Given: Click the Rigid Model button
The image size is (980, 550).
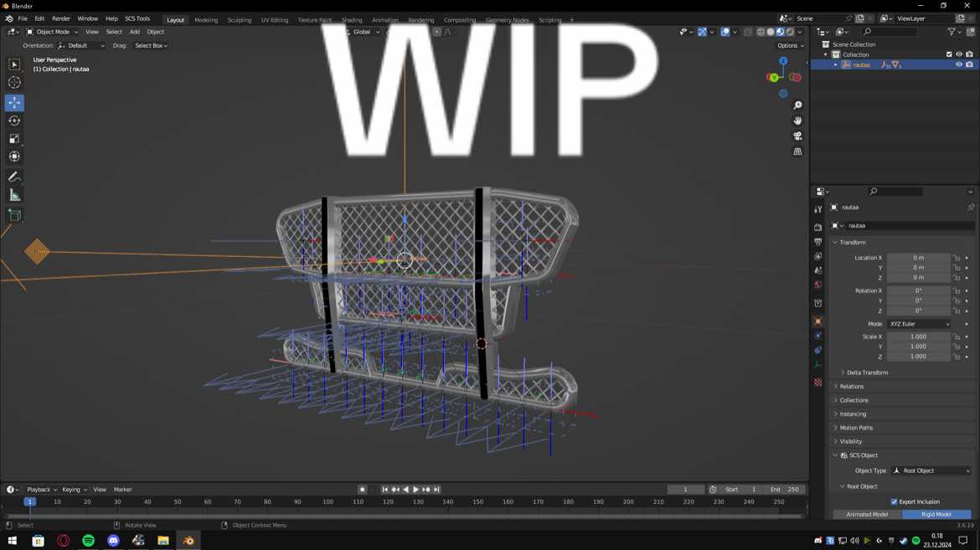Looking at the screenshot, I should pos(936,514).
